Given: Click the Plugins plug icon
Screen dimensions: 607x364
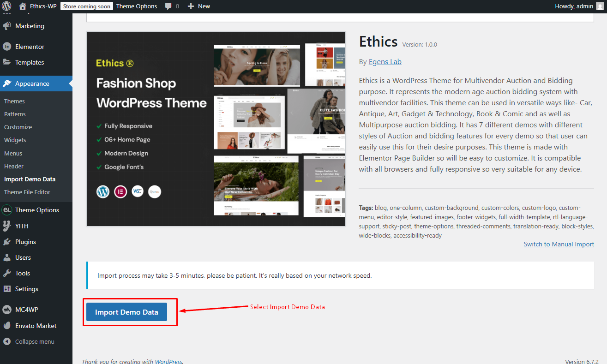Looking at the screenshot, I should [x=7, y=242].
